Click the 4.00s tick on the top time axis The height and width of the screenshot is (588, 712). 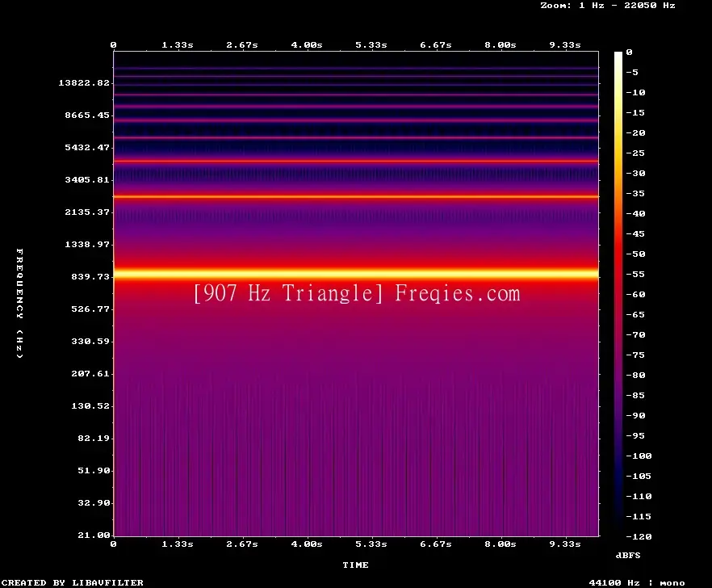(307, 45)
